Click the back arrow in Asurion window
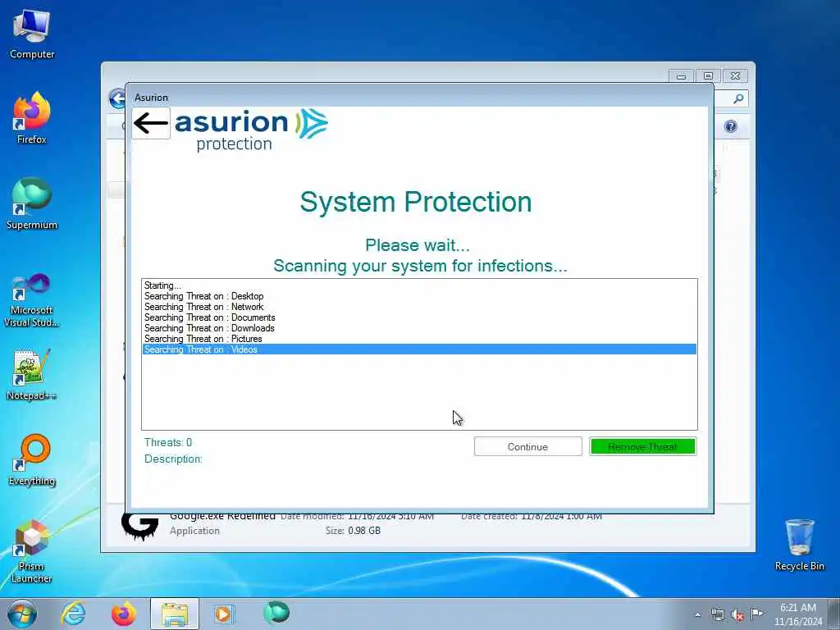 coord(151,123)
